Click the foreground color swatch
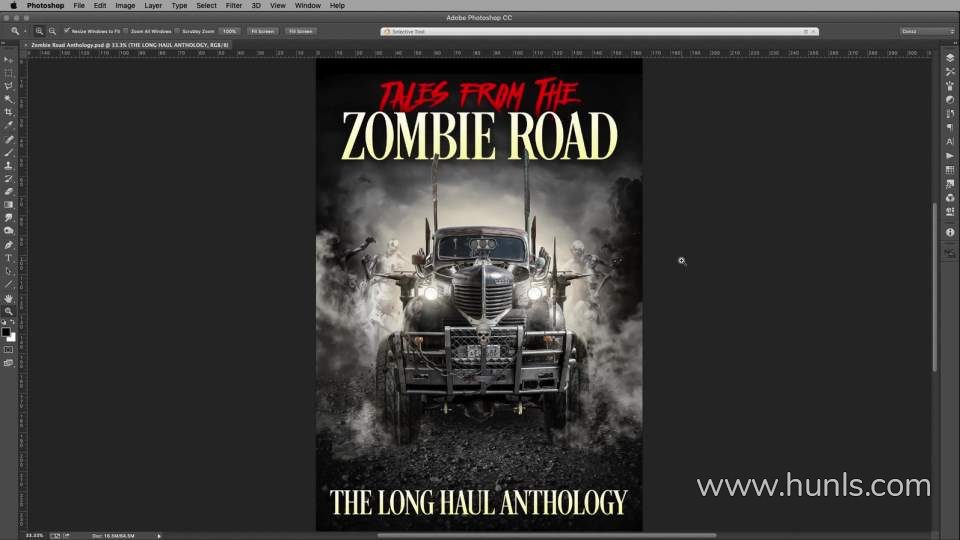The height and width of the screenshot is (540, 960). [6, 332]
